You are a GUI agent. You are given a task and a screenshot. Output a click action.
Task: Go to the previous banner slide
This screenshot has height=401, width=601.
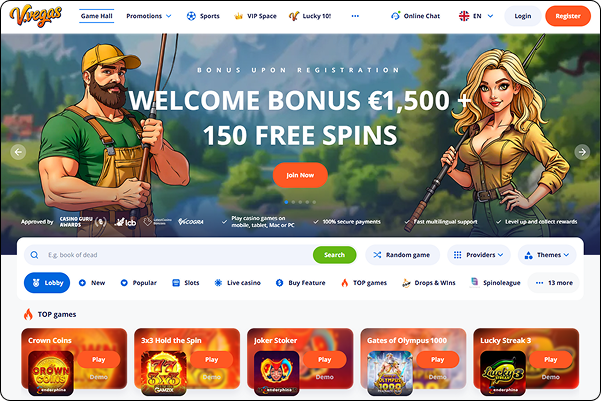click(x=18, y=152)
